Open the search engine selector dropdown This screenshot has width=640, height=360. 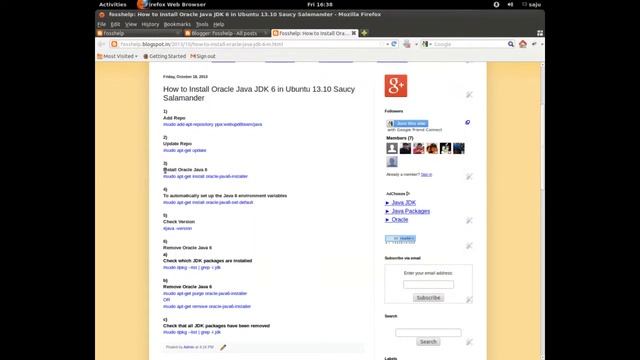[426, 44]
